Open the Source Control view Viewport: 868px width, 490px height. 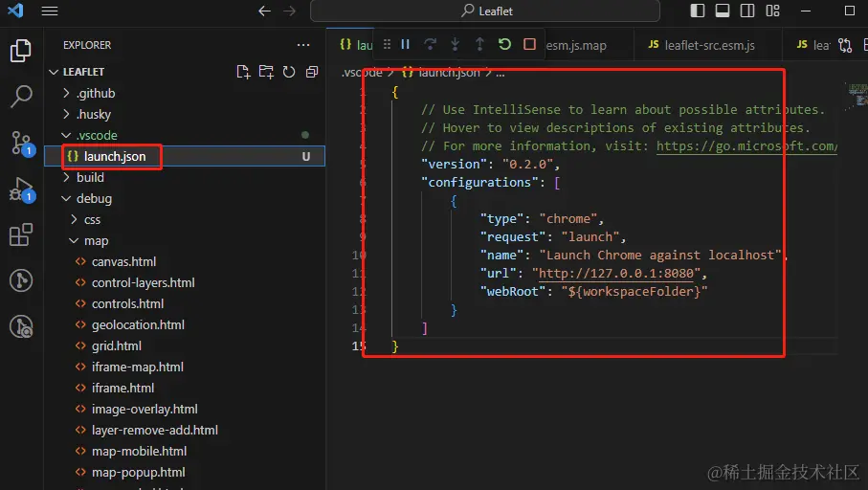click(x=20, y=143)
